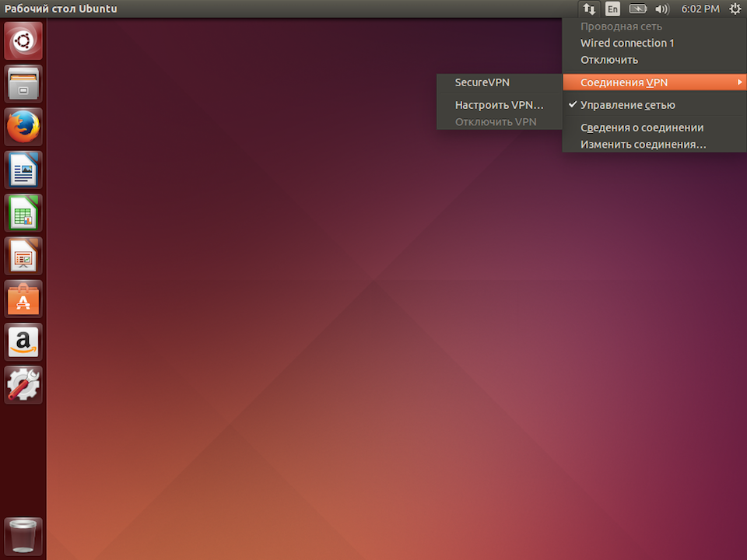Open the sound volume indicator
This screenshot has height=560, width=747.
pyautogui.click(x=662, y=9)
